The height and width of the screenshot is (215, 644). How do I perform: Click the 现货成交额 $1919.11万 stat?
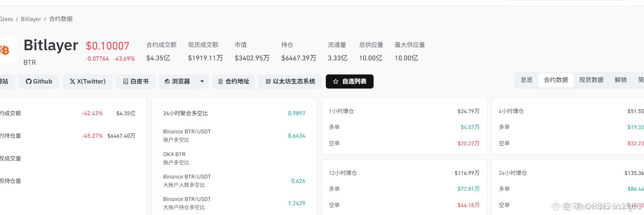[205, 51]
